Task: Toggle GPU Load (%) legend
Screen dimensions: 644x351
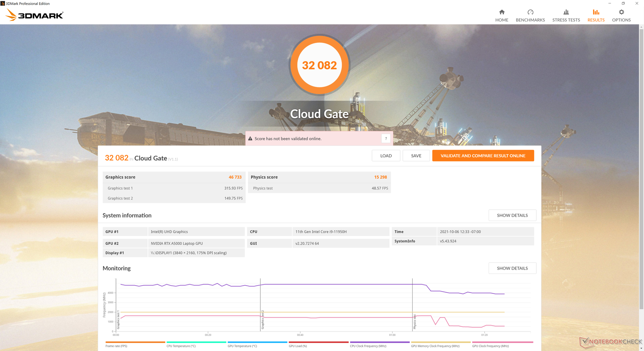Action: tap(298, 346)
